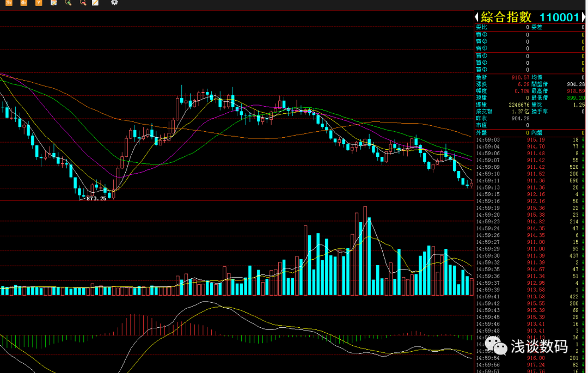The image size is (588, 373).
Task: Select the 14:59:54 tick row
Action: (530, 358)
